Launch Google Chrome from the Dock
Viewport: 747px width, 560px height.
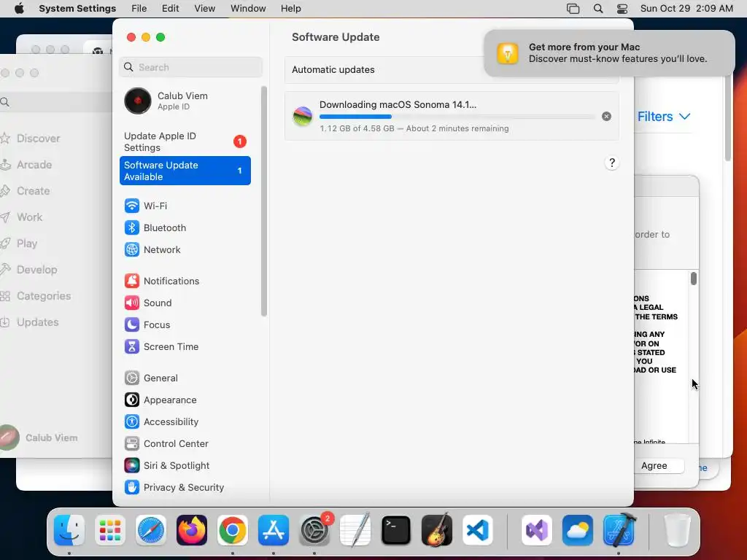tap(233, 530)
